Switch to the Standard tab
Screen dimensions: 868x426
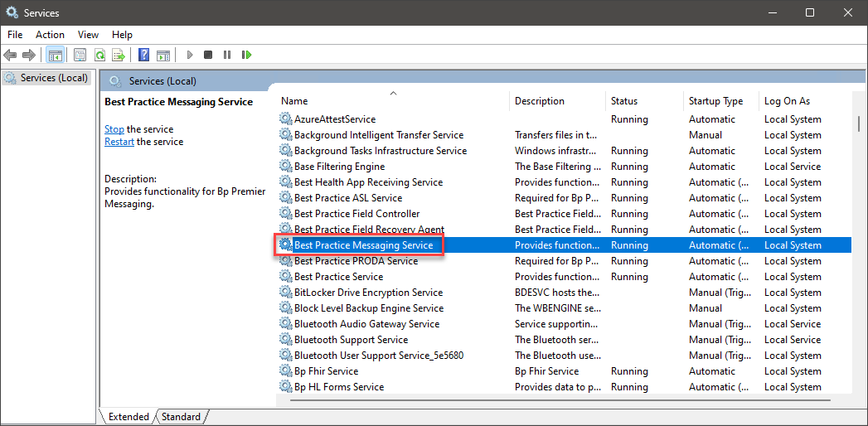182,417
